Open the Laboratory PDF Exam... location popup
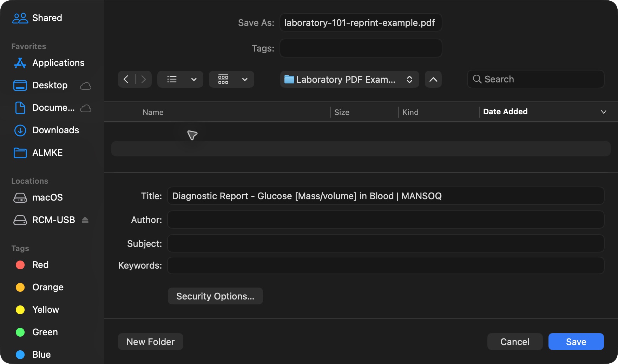The width and height of the screenshot is (618, 364). 350,79
